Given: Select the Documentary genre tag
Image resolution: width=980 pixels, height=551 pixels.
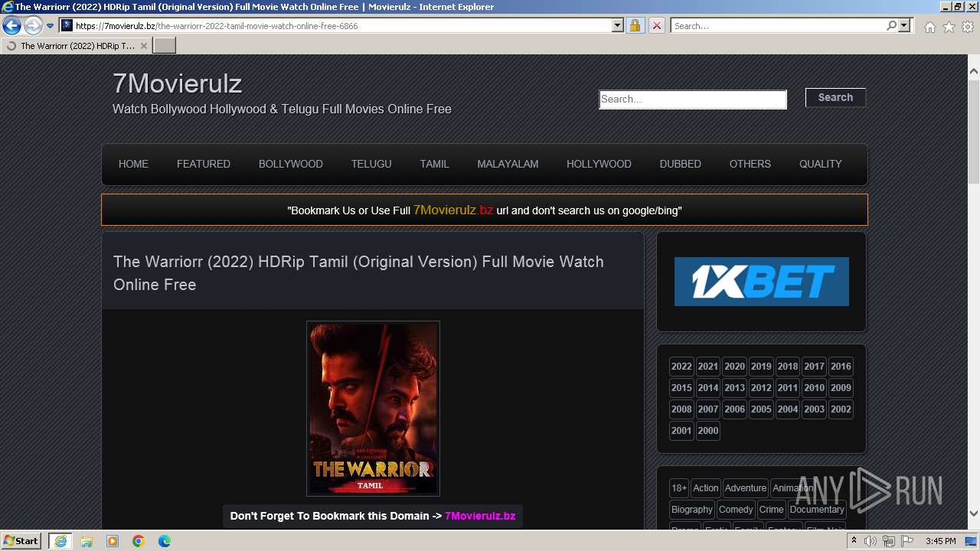Looking at the screenshot, I should coord(817,510).
